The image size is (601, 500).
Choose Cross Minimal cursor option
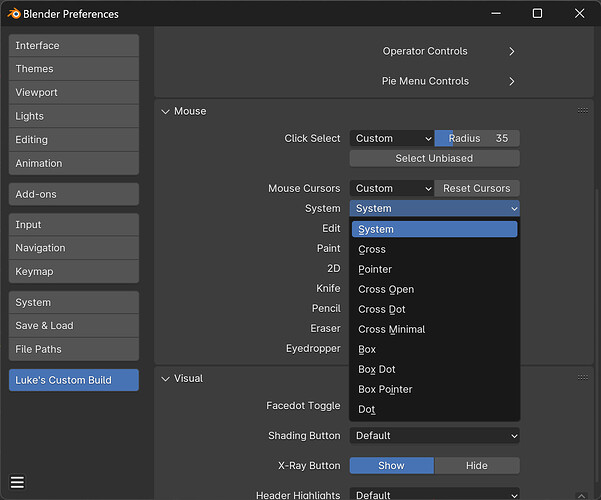coord(435,329)
